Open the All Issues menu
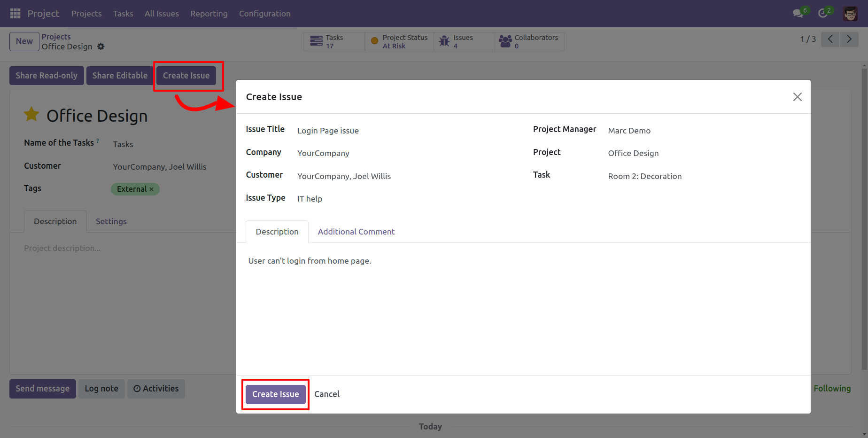868x438 pixels. tap(162, 14)
